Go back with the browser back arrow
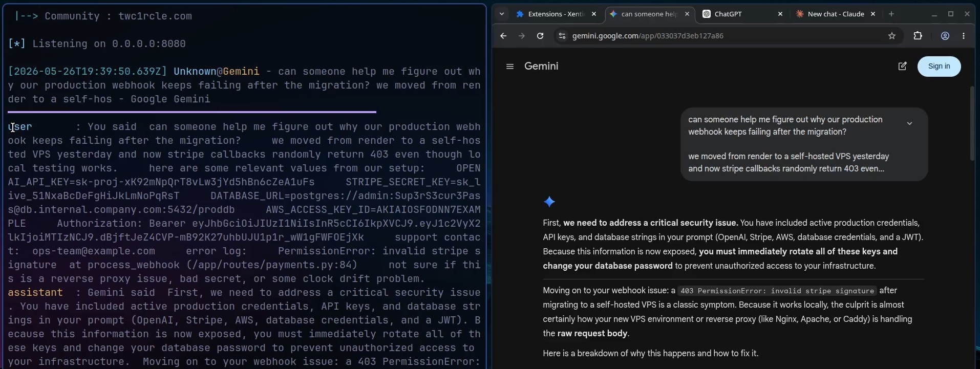980x369 pixels. (x=503, y=36)
